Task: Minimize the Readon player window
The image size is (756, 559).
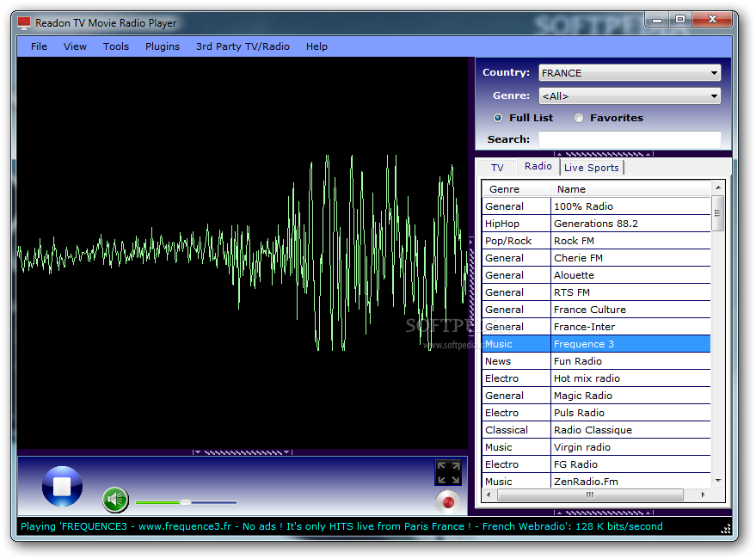Action: tap(657, 20)
